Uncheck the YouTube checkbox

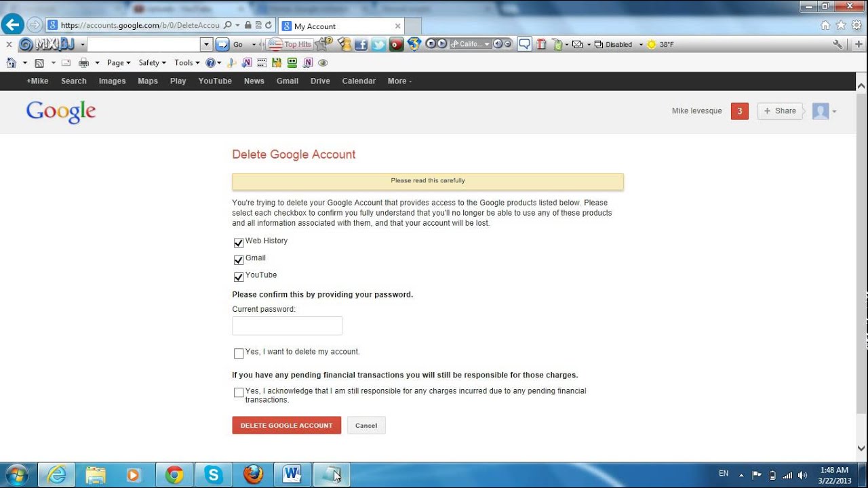coord(239,277)
